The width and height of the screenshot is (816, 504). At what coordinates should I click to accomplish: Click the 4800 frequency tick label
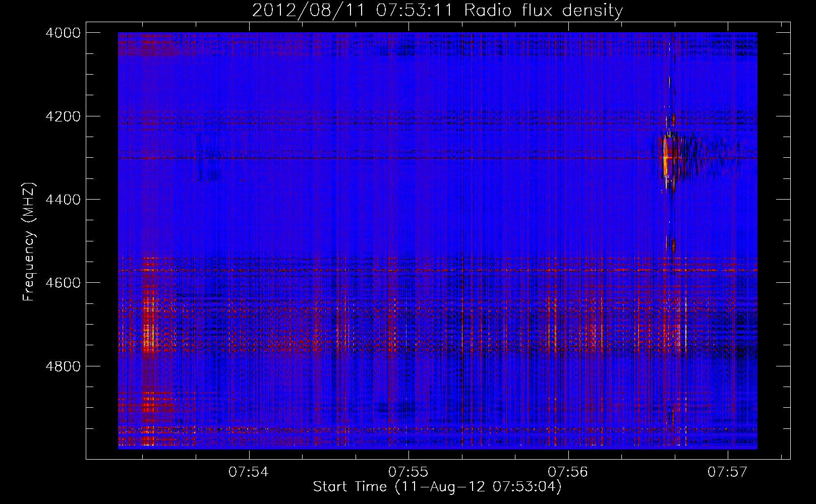point(63,366)
